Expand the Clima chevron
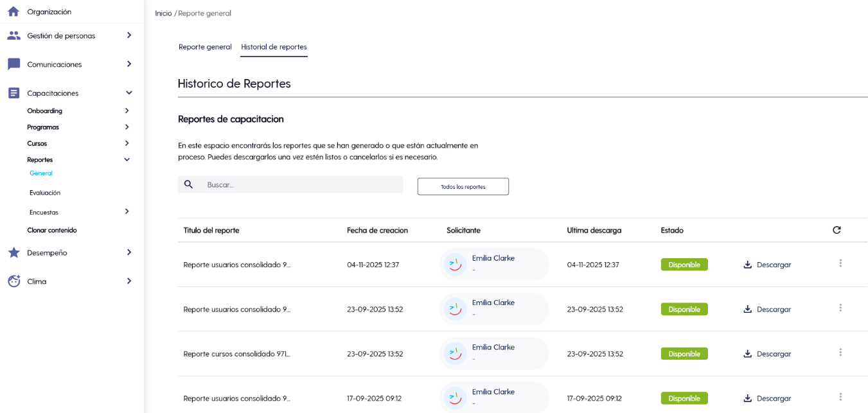 pyautogui.click(x=128, y=281)
